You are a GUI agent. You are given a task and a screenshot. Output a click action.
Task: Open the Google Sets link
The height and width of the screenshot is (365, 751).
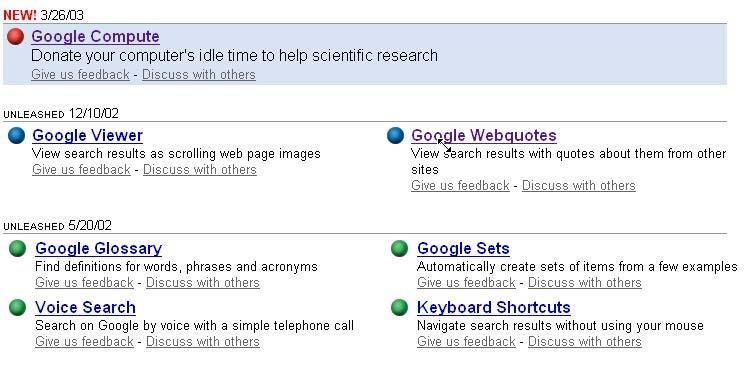463,249
